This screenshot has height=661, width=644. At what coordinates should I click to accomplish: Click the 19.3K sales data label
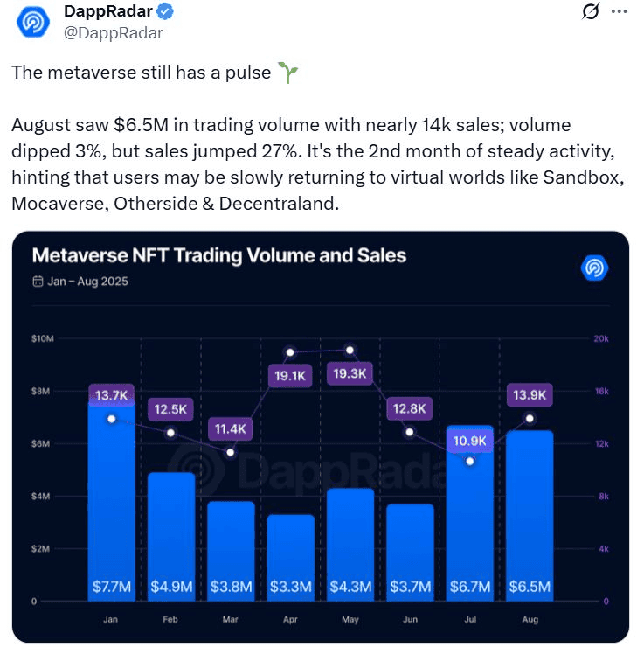(350, 374)
